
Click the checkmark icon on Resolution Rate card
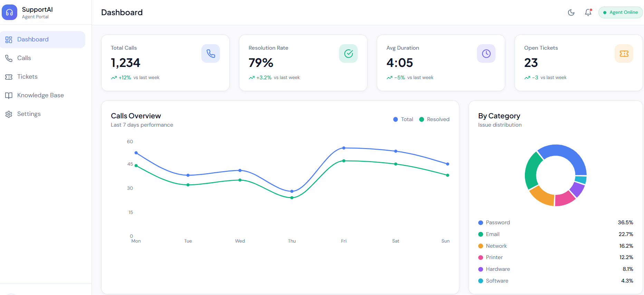348,53
